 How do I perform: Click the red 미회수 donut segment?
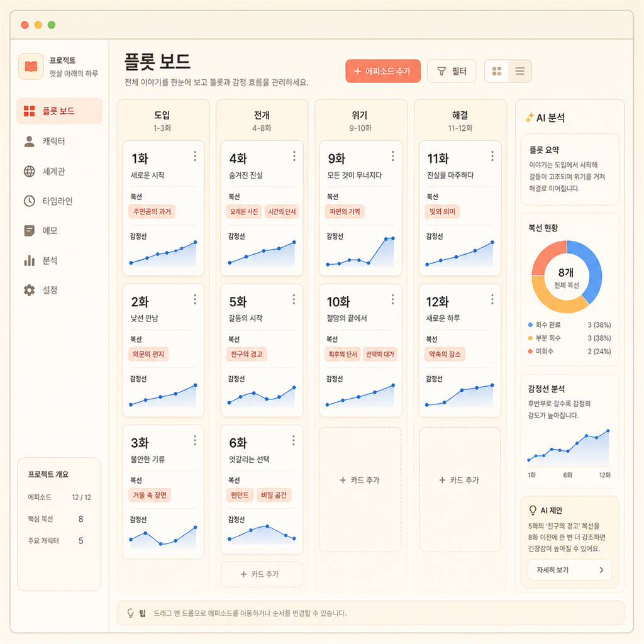pyautogui.click(x=544, y=255)
